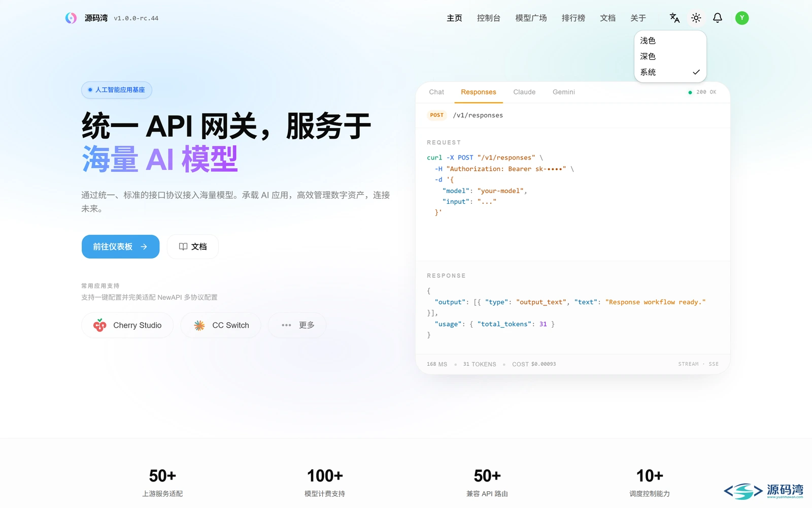
Task: Click the 人工智能应用基座 badge
Action: pos(117,90)
